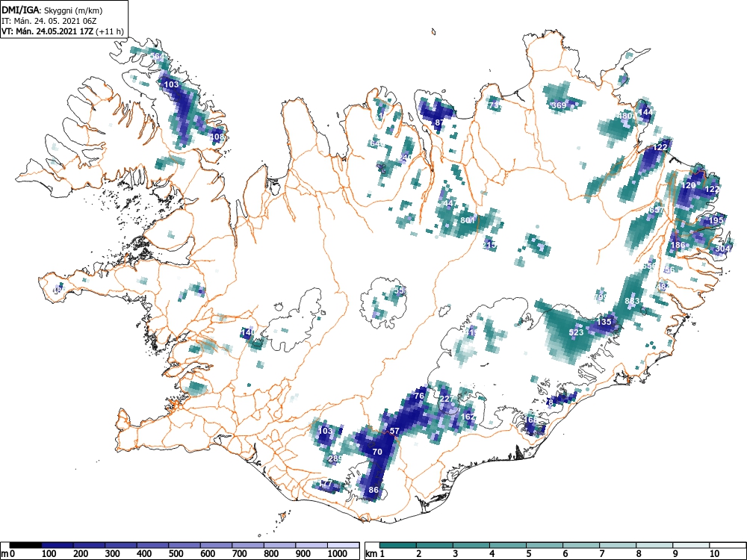Click the 'VT: Mán. 24.05.2021 17Z' line
747x560 pixels.
(x=48, y=31)
